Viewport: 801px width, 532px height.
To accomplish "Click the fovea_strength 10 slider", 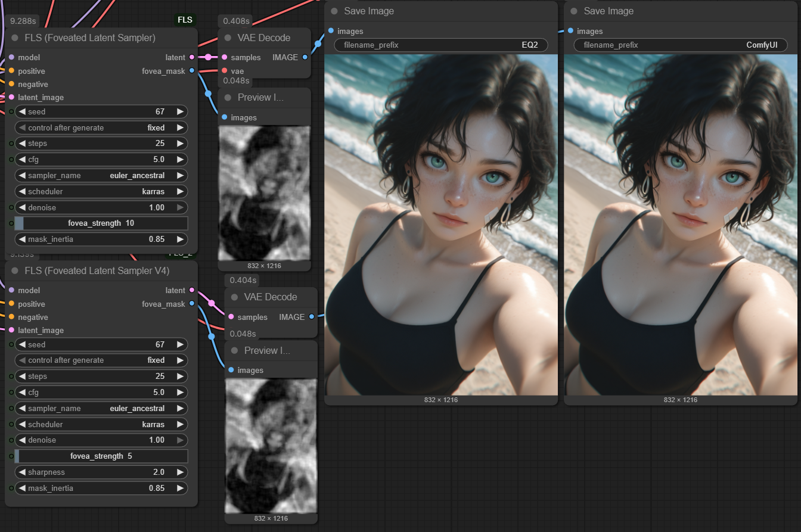I will point(101,223).
